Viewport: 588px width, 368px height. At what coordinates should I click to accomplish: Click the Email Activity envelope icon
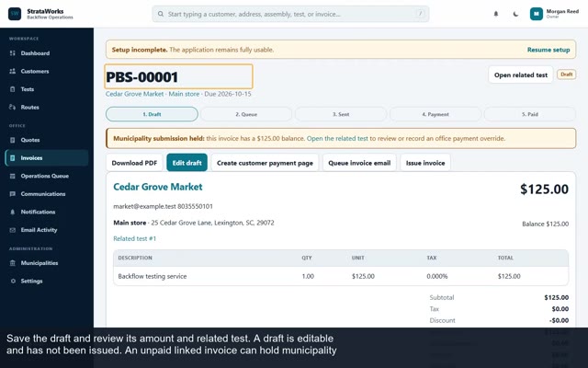(12, 230)
